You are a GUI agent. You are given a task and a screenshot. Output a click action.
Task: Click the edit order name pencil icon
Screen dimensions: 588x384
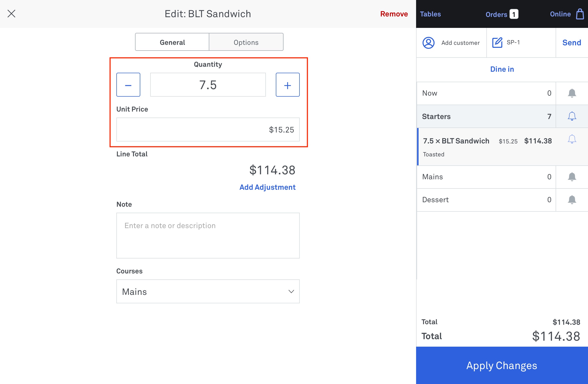(497, 43)
